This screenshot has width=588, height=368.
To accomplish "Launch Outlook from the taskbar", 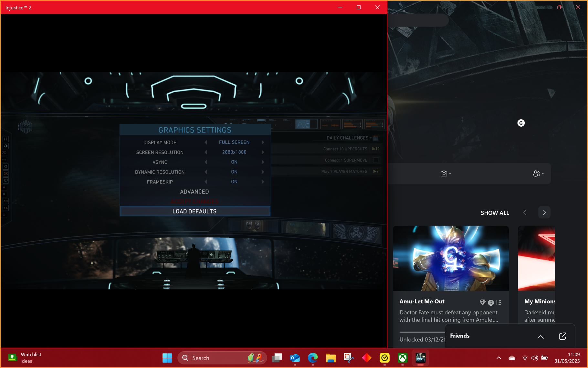I will click(x=295, y=358).
